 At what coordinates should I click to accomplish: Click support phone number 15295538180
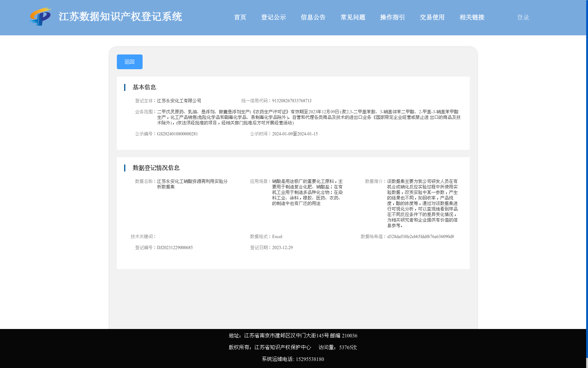tap(310, 359)
